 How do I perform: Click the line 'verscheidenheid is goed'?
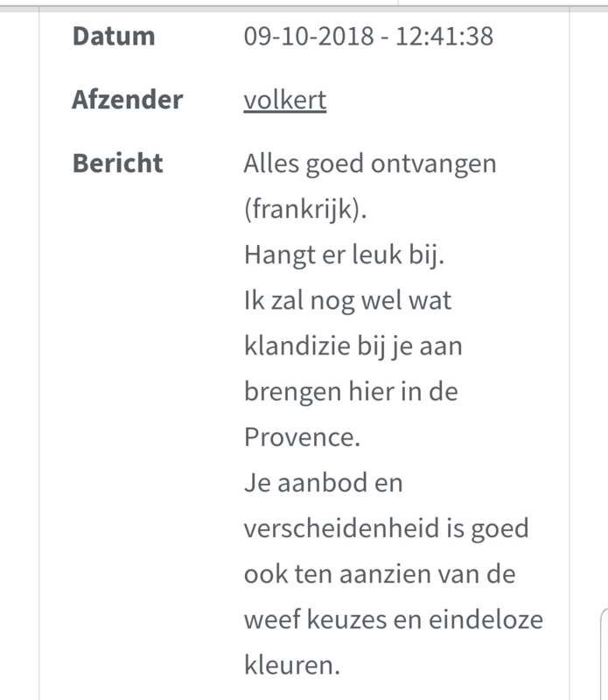[386, 528]
